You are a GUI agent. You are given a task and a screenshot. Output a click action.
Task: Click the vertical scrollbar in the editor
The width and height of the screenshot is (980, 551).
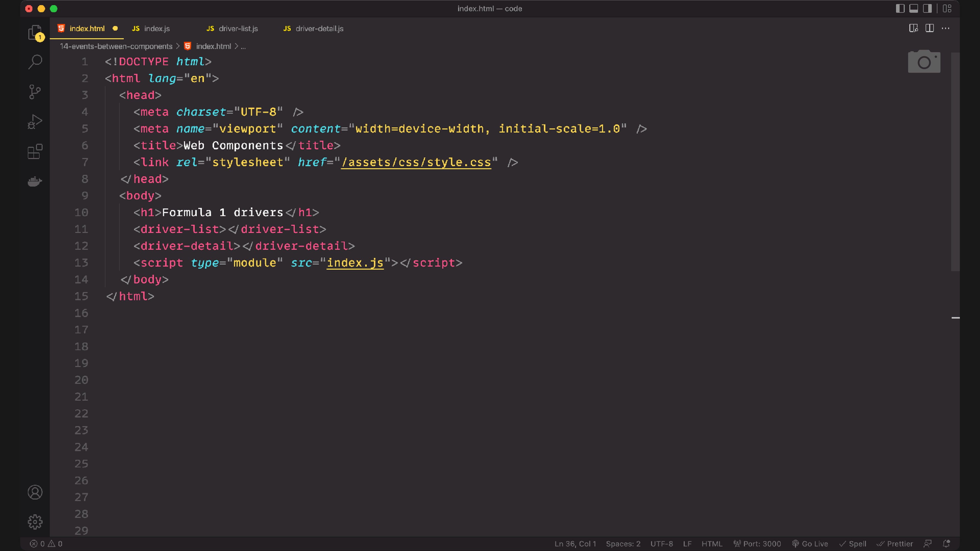[955, 162]
